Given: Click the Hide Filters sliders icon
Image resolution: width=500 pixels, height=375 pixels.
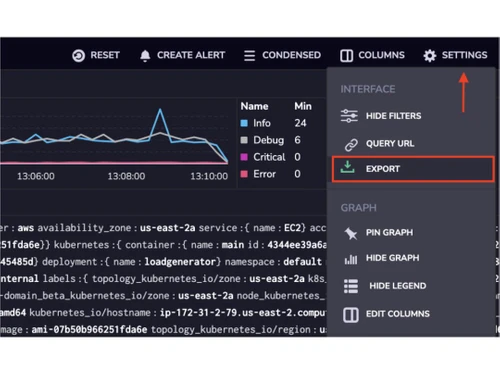Looking at the screenshot, I should tap(349, 116).
